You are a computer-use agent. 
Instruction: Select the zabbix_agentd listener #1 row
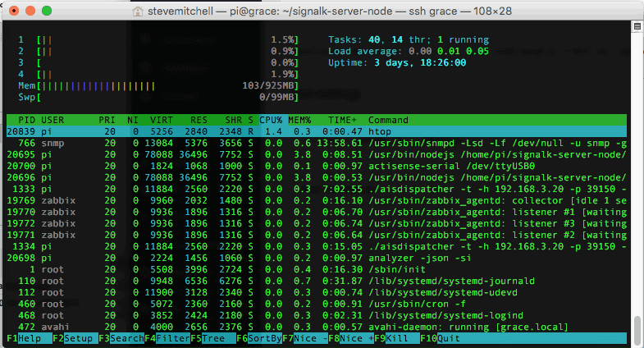[x=317, y=212]
